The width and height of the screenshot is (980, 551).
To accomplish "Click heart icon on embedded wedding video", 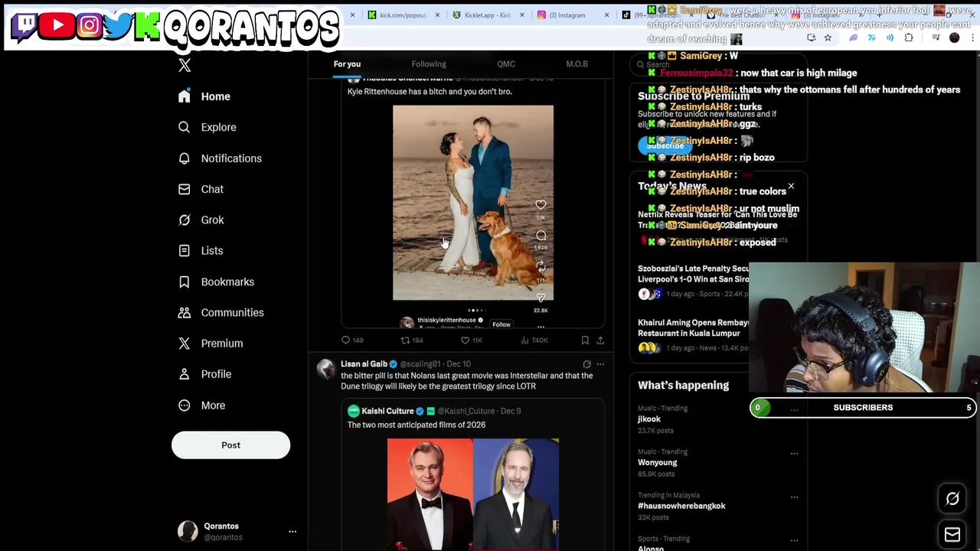I will pyautogui.click(x=541, y=204).
